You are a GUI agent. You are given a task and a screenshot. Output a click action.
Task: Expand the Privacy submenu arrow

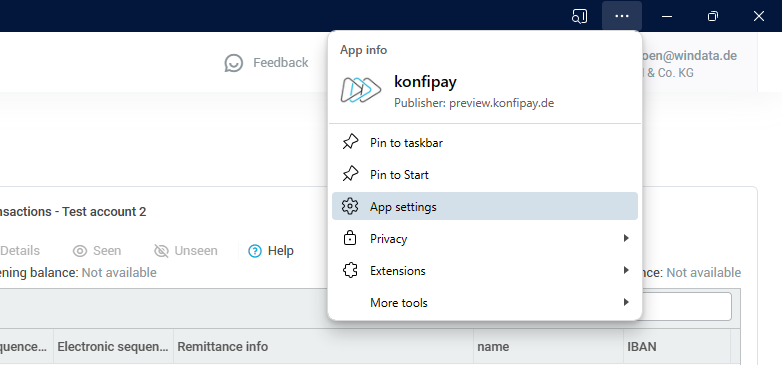click(626, 238)
